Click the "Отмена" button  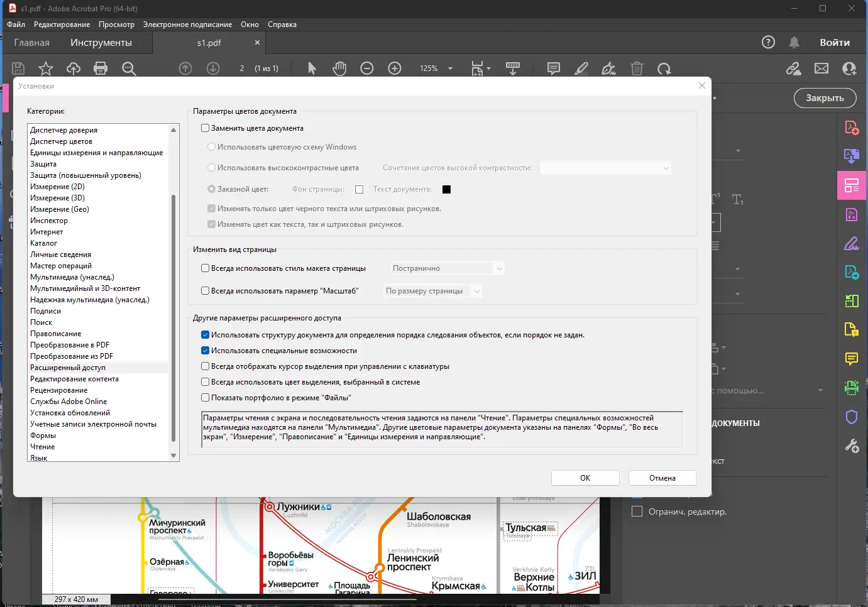(662, 478)
